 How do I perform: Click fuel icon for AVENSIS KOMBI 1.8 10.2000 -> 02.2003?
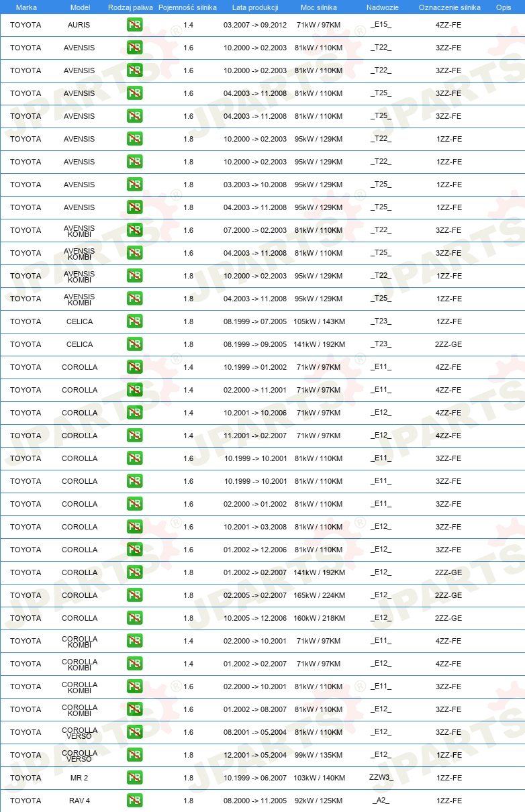click(134, 276)
